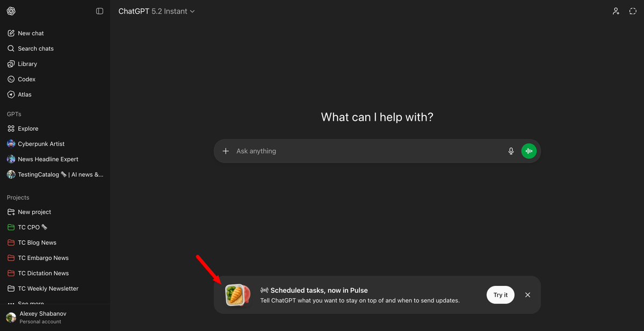Click the invite people icon
Viewport: 644px width, 331px height.
pyautogui.click(x=616, y=11)
